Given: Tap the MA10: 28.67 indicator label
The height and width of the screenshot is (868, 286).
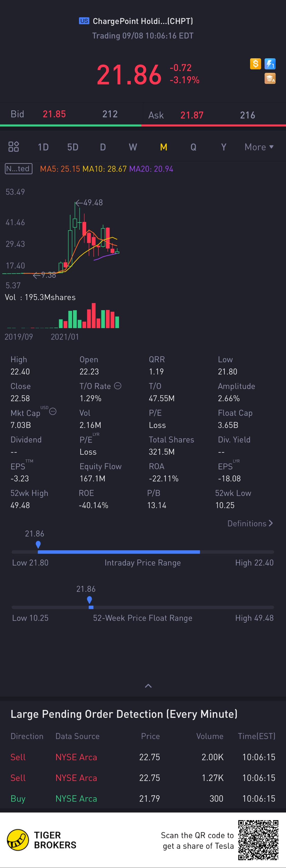Looking at the screenshot, I should click(x=105, y=169).
